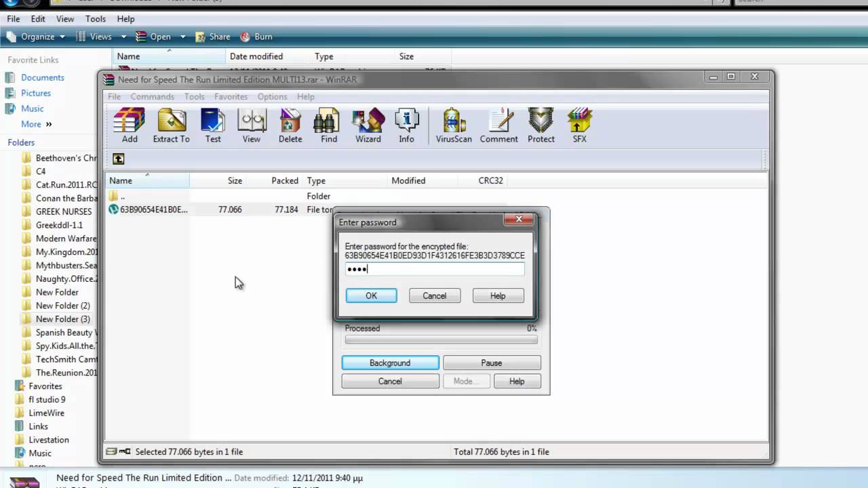Viewport: 868px width, 488px height.
Task: Click the drive icon in WinRAR status bar
Action: [112, 451]
